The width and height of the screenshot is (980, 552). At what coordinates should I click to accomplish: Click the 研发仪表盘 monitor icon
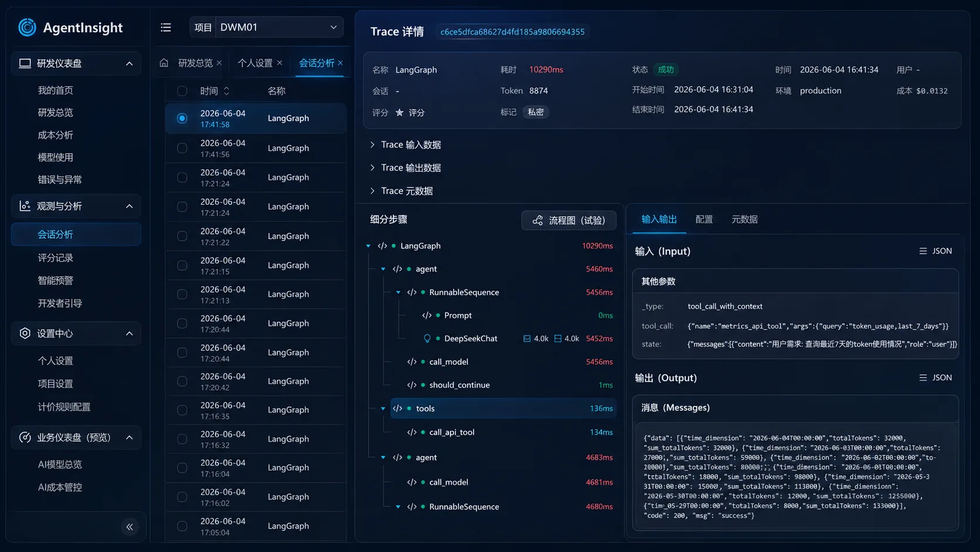point(25,63)
